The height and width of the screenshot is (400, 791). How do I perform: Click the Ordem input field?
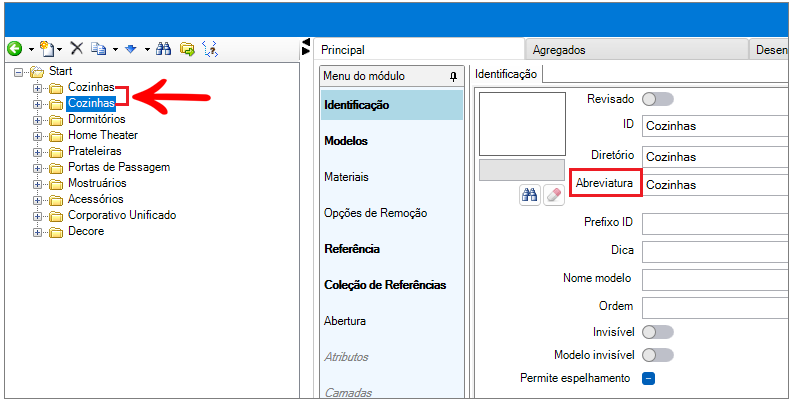(715, 308)
